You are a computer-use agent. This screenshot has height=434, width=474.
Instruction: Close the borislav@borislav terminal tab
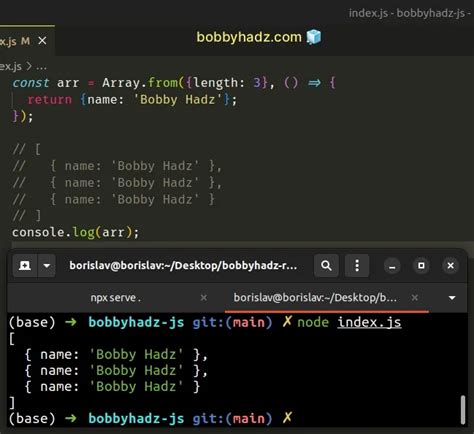pyautogui.click(x=415, y=297)
